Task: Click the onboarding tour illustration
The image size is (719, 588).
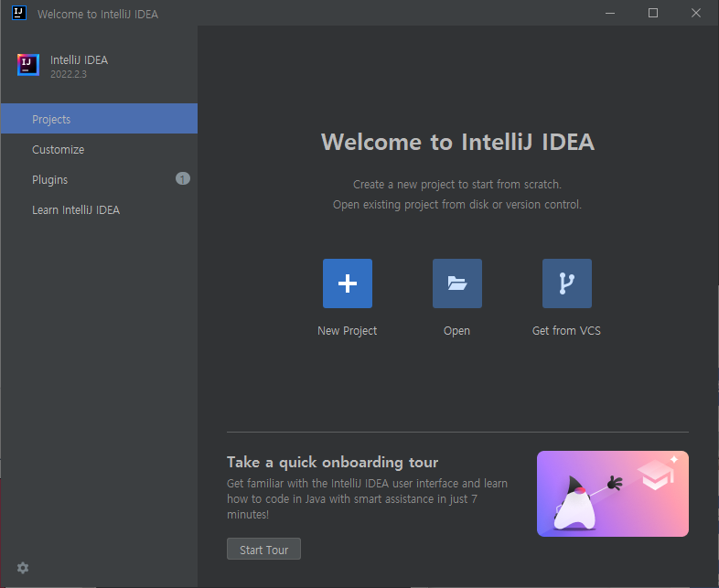Action: coord(613,494)
